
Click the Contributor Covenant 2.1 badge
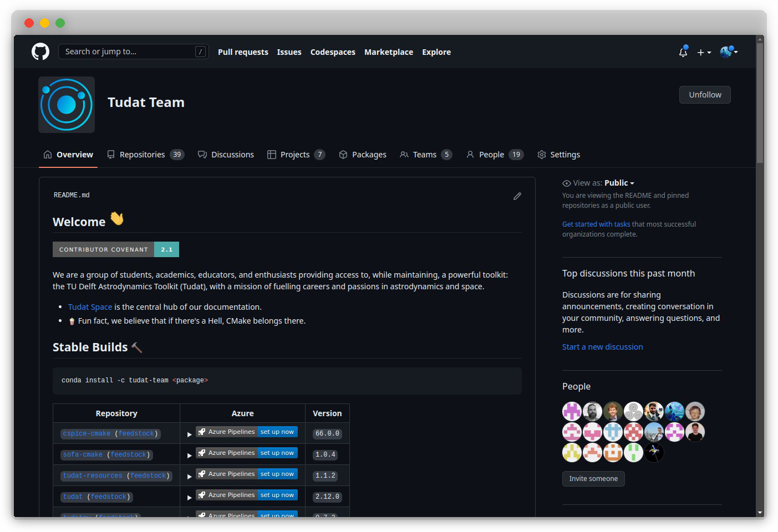[116, 249]
